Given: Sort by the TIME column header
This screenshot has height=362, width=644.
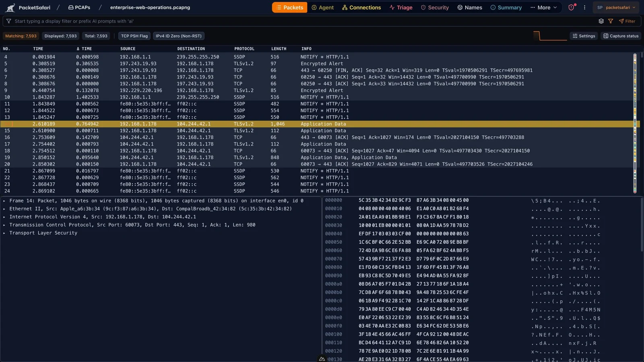Looking at the screenshot, I should click(x=38, y=49).
